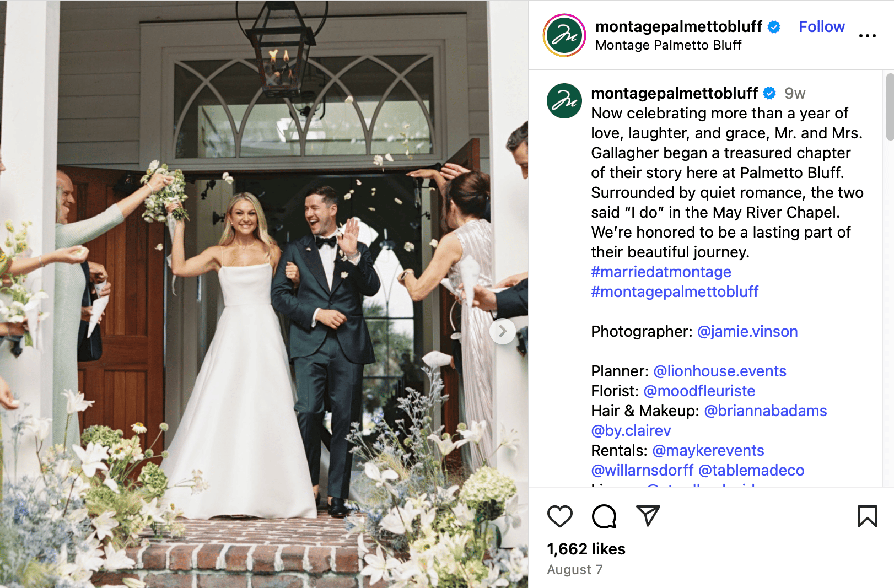894x588 pixels.
Task: Open the #marriedatmontage hashtag
Action: tap(661, 272)
